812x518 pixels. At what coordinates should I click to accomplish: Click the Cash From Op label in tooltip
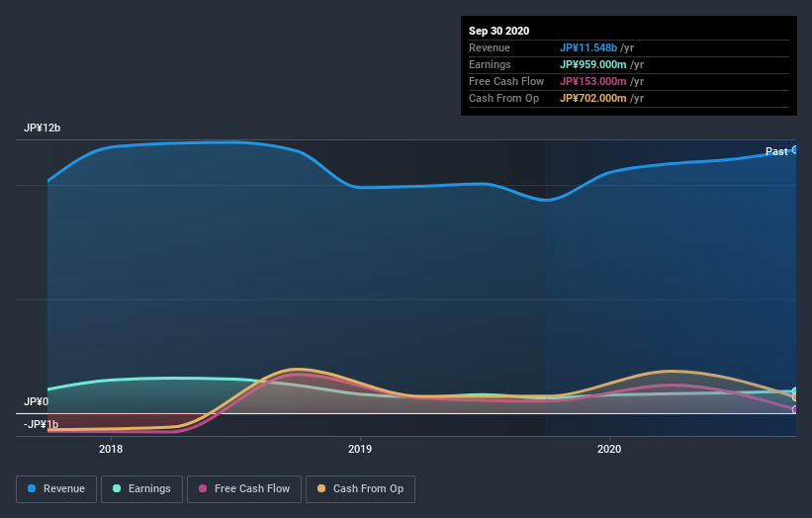[x=503, y=98]
